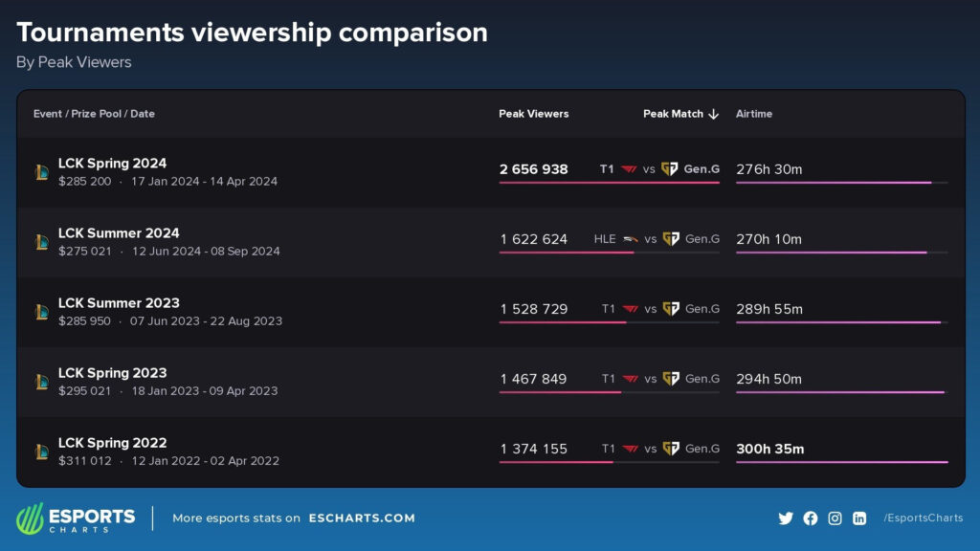This screenshot has height=551, width=980.
Task: Open the Twitter icon
Action: (x=786, y=518)
